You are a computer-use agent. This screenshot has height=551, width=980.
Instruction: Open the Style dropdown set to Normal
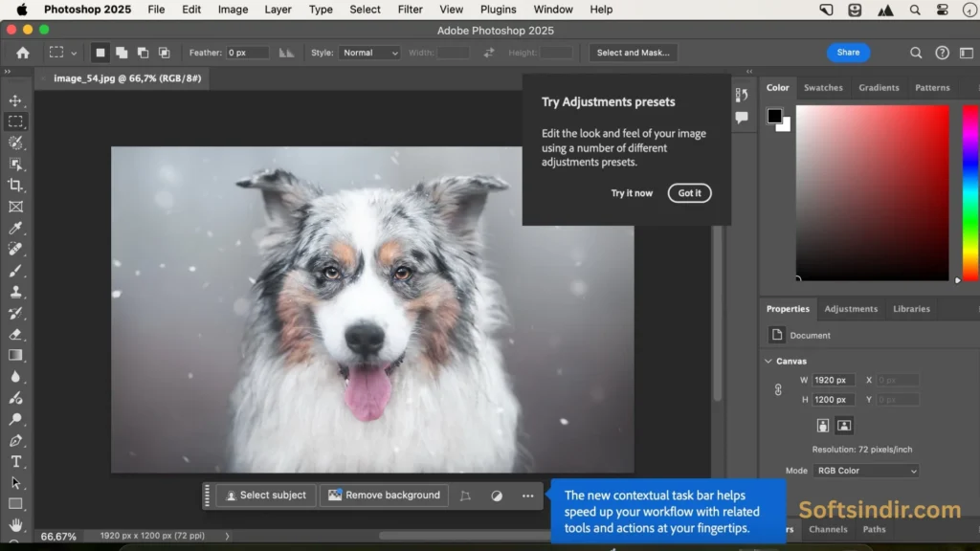[x=368, y=53]
